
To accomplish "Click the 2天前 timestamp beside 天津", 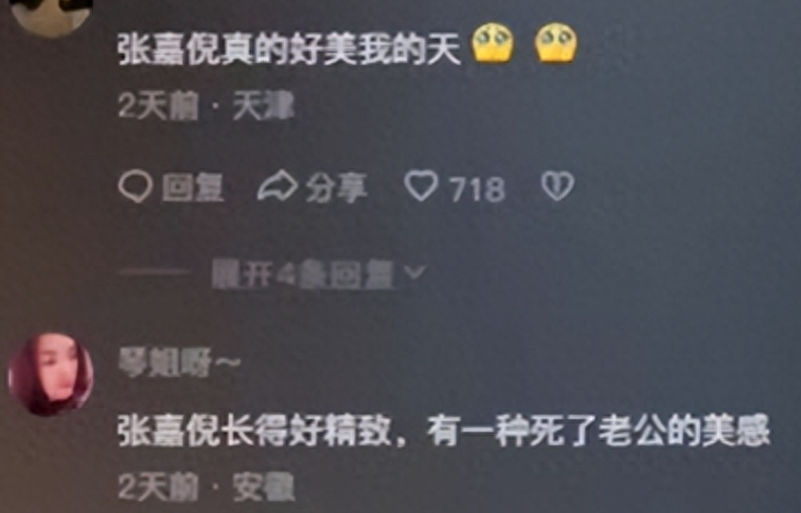I will (158, 108).
